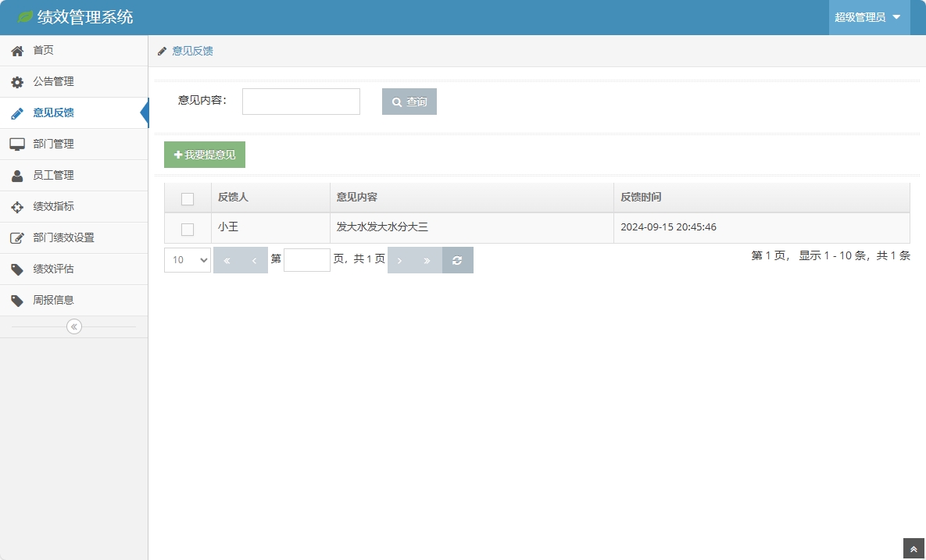This screenshot has width=926, height=560.
Task: Click the monitor icon for 部门管理
Action: 17,144
